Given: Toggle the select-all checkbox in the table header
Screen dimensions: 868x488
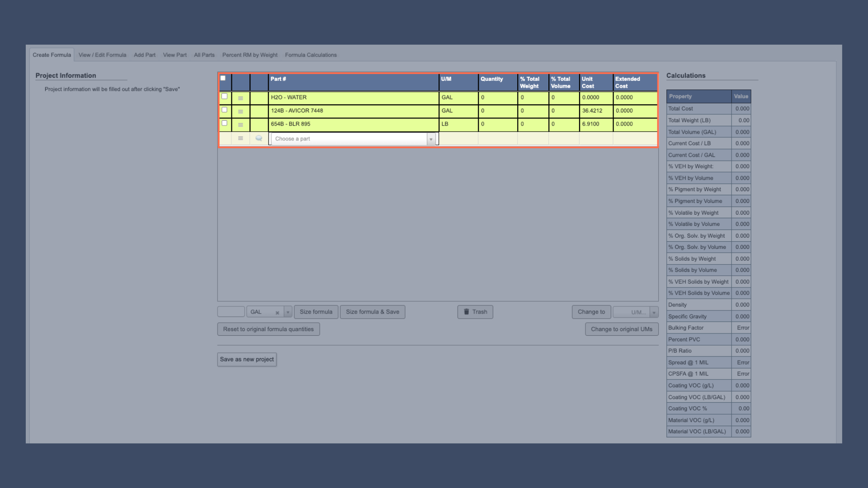Looking at the screenshot, I should tap(223, 78).
